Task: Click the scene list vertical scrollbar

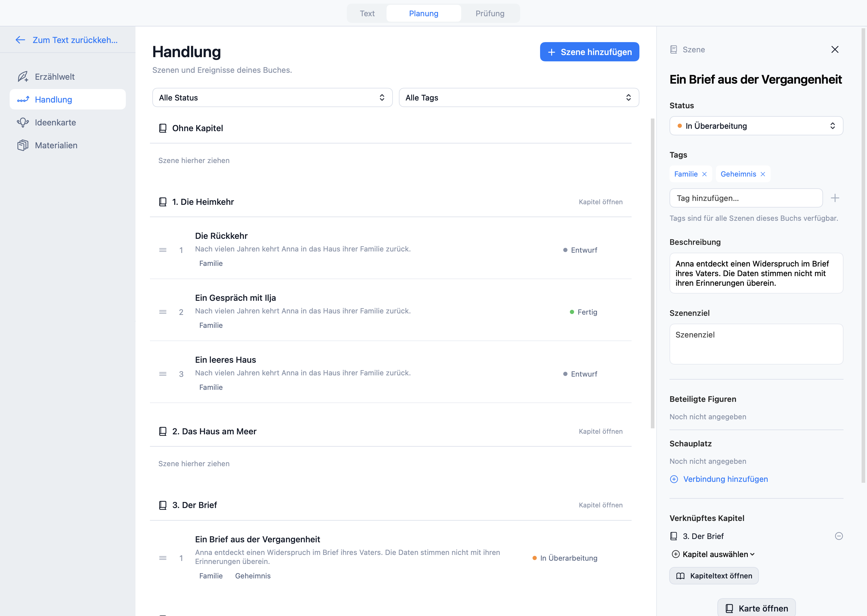Action: point(653,273)
